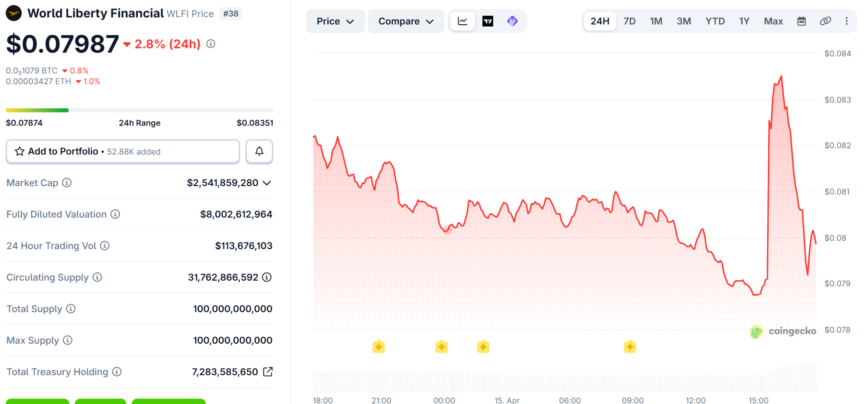The image size is (868, 404).
Task: Select the GeckoTerminal chart icon
Action: (x=513, y=21)
